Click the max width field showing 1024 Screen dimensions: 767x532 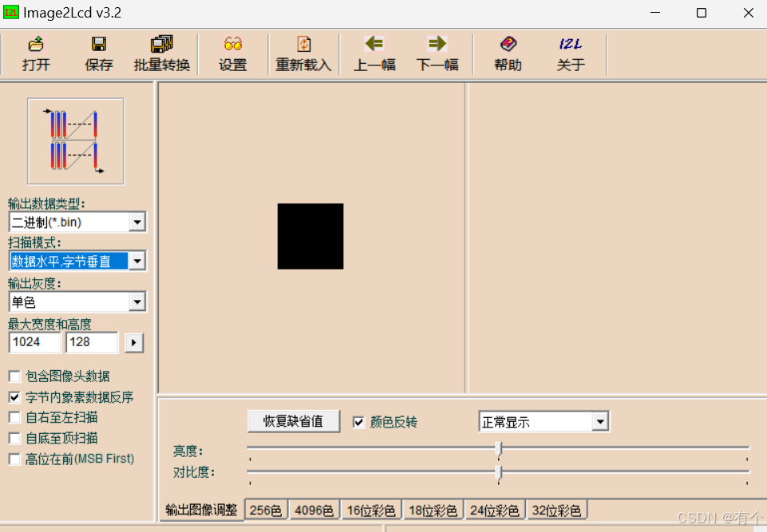point(35,342)
